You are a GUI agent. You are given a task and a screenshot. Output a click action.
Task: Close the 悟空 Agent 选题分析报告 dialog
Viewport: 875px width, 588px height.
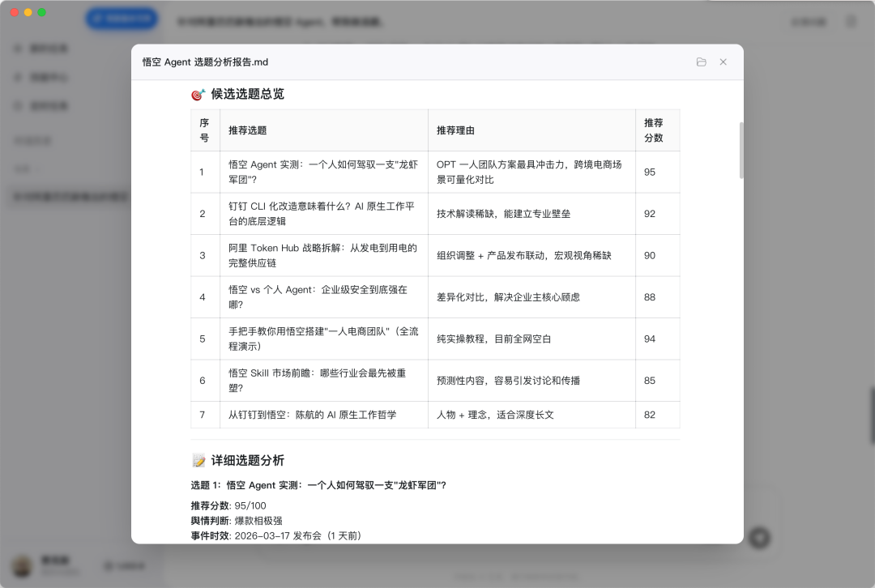(723, 62)
